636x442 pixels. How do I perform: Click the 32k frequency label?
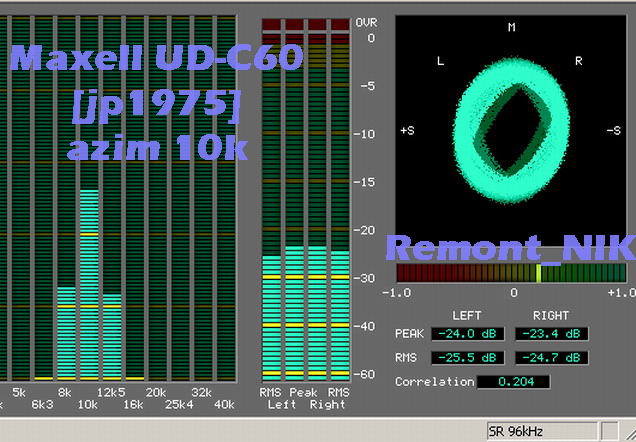click(x=200, y=393)
